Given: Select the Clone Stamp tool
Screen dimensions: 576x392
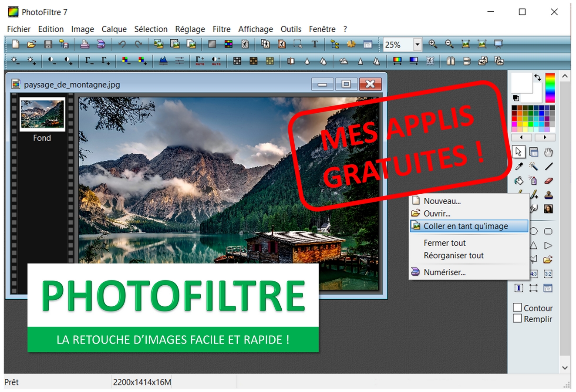Looking at the screenshot, I should [x=548, y=195].
